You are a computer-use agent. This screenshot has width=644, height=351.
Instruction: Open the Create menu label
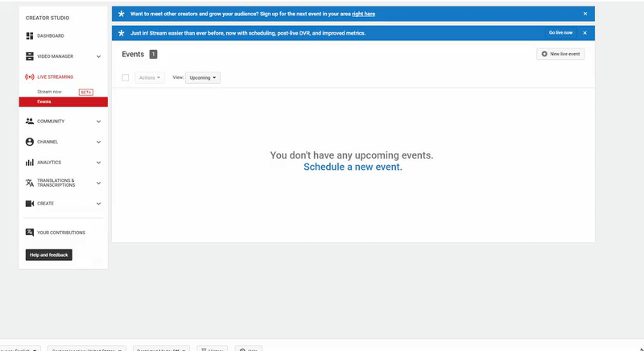[45, 203]
